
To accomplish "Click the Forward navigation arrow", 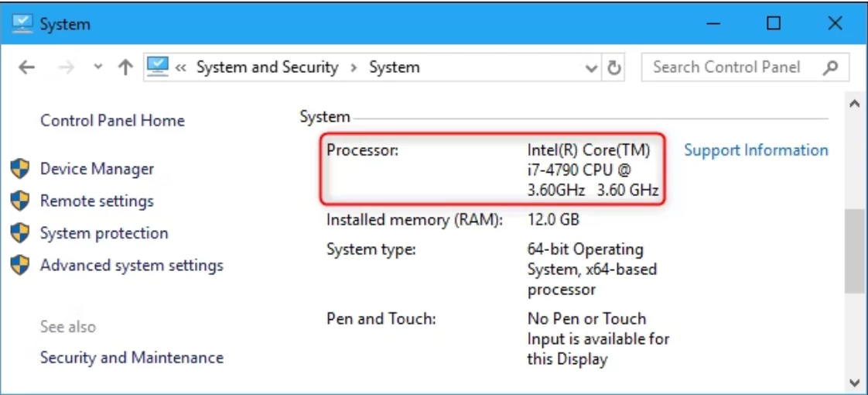I will tap(67, 67).
